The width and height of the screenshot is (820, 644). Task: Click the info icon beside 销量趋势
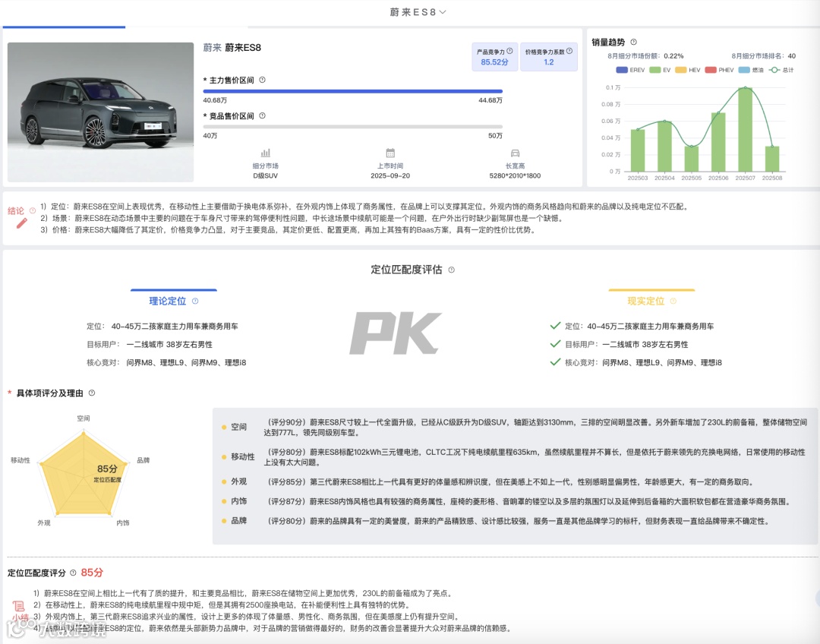[634, 42]
